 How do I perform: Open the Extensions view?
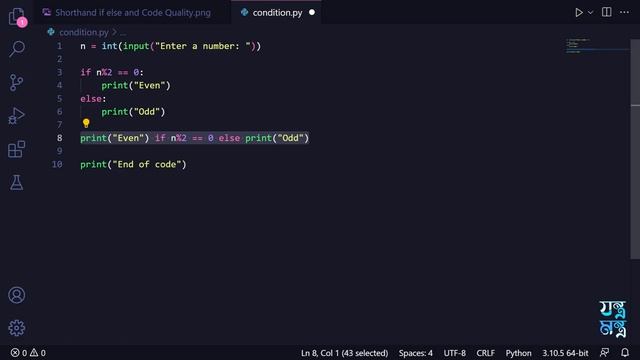click(17, 149)
